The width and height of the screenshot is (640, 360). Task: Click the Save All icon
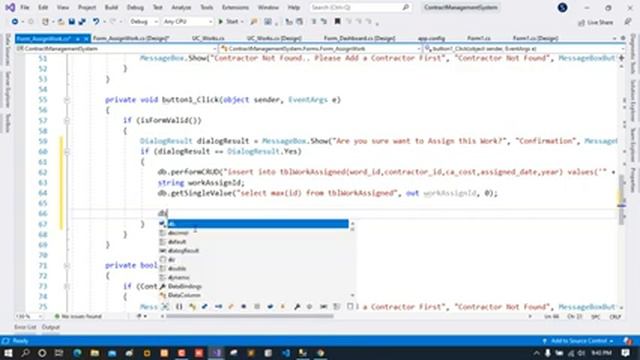point(82,22)
